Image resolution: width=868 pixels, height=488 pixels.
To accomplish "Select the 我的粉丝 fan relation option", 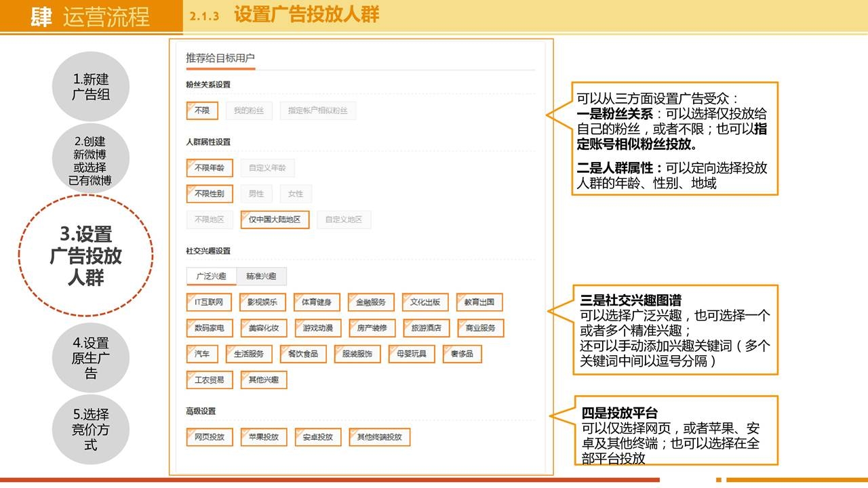I will coord(248,110).
